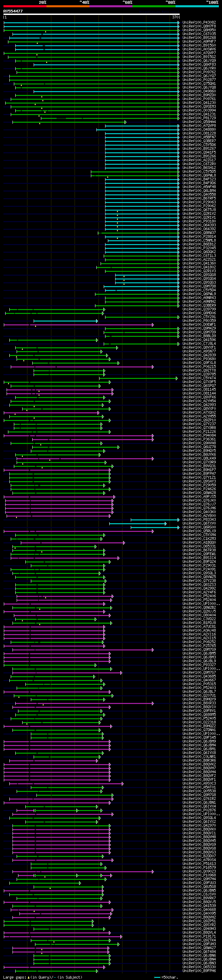The height and width of the screenshot is (980, 222).
Task: Pick the UniRef100_Q41360 label
Action: 199,263
